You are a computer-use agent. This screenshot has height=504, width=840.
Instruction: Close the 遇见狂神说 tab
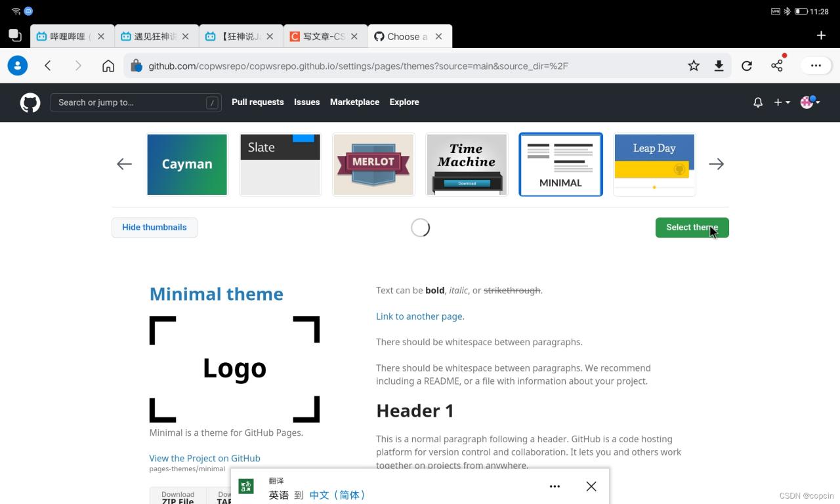(x=186, y=37)
